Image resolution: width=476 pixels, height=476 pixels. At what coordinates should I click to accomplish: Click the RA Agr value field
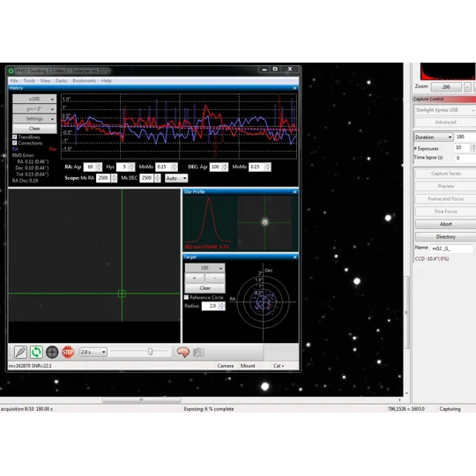coord(90,167)
